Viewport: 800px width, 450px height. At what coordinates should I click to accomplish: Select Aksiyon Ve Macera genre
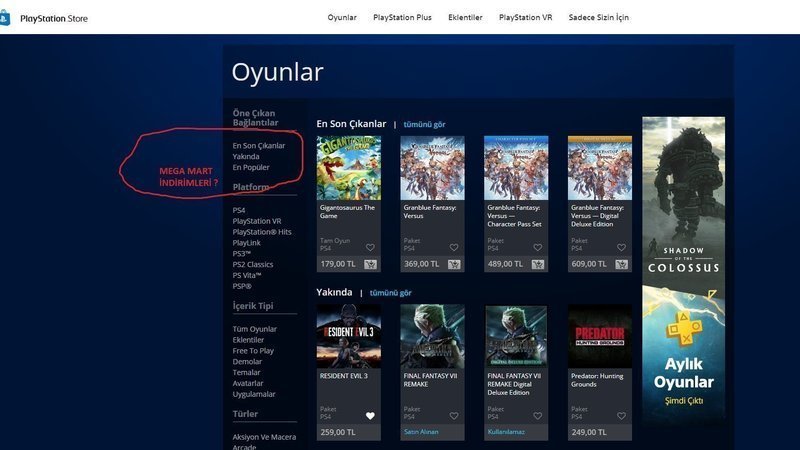264,437
